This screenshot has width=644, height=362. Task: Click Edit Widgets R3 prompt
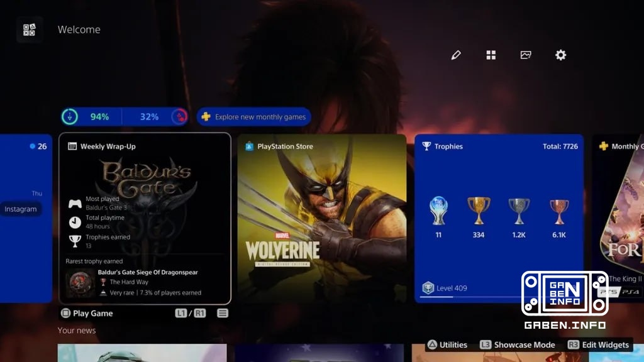599,345
